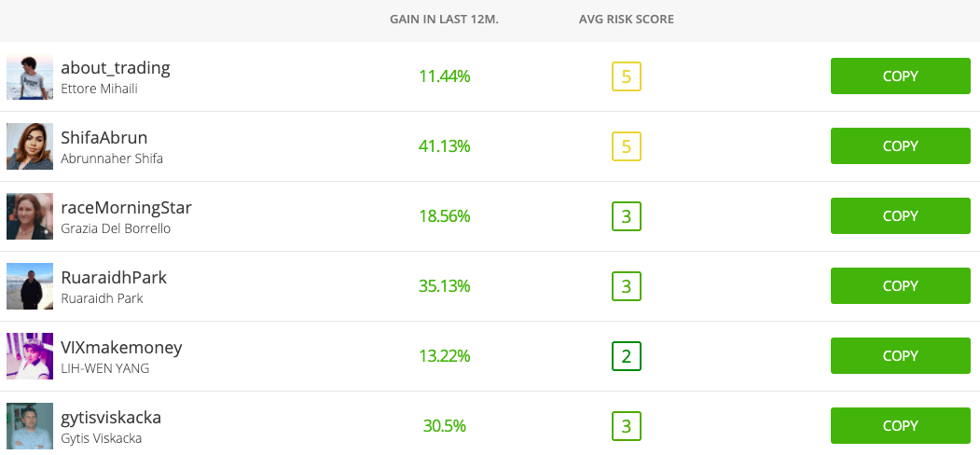Click the 41.13% gain value
This screenshot has width=980, height=455.
445,146
